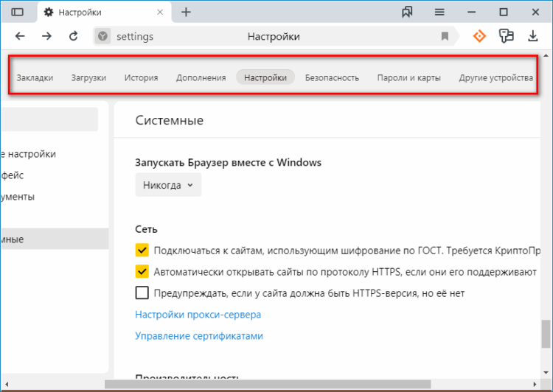This screenshot has height=392, width=553.
Task: Reload the page with refresh icon
Action: coord(73,36)
